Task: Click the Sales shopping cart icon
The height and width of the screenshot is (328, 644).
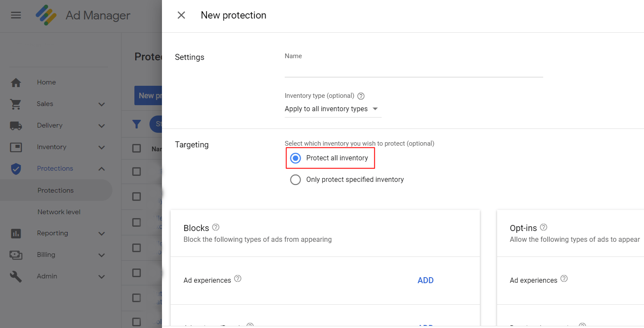Action: point(16,104)
